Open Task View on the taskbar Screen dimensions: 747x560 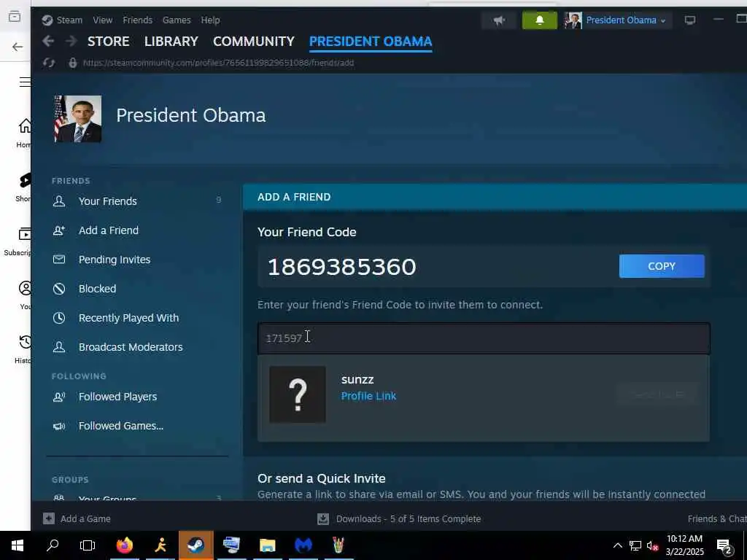tap(88, 545)
